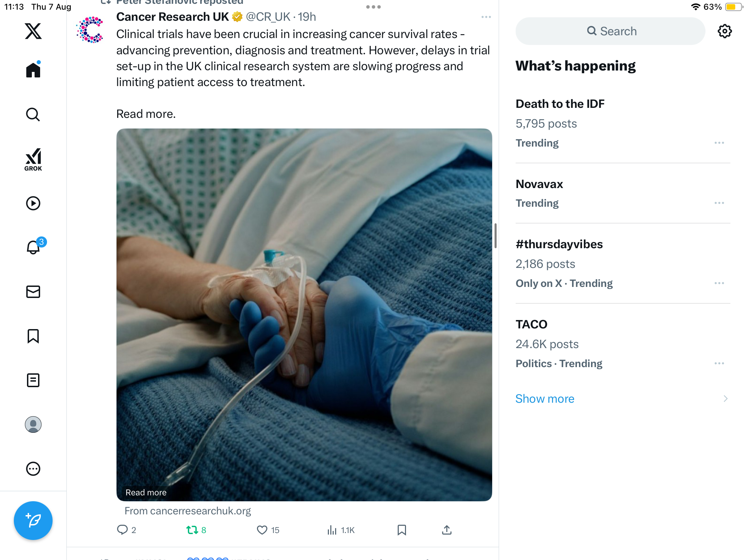The image size is (747, 560).
Task: Click the X logo
Action: 33,31
